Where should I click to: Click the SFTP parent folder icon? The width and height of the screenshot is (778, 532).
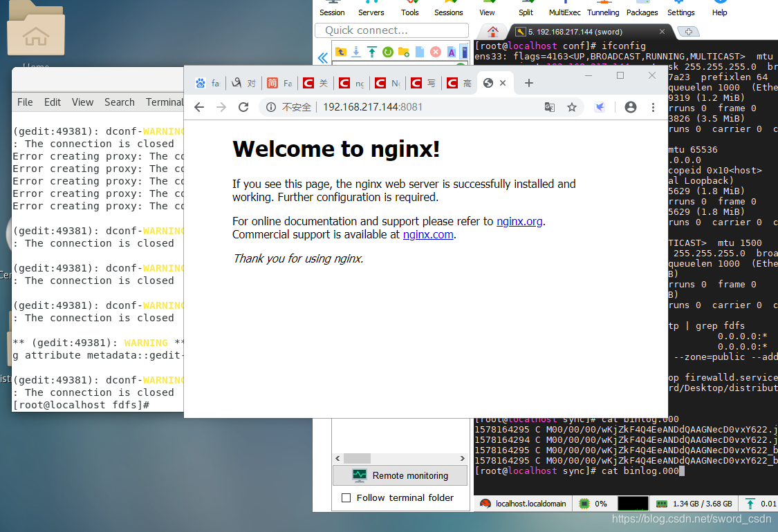click(341, 52)
